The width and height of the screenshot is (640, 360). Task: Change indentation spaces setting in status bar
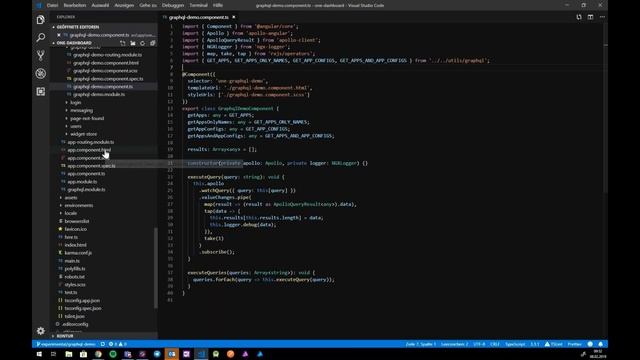point(454,344)
